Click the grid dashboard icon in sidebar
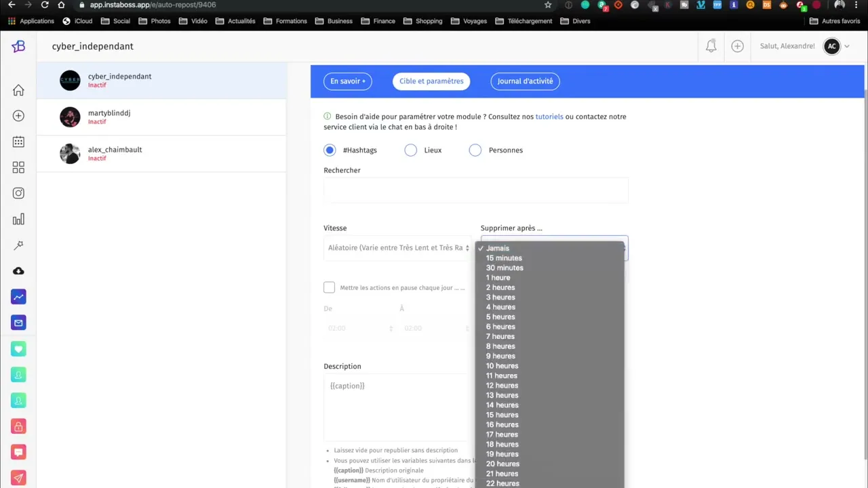 [18, 167]
